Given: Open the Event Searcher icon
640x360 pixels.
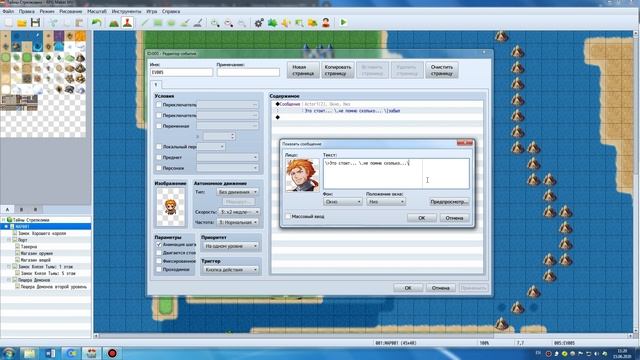Looking at the screenshot, I should click(299, 23).
